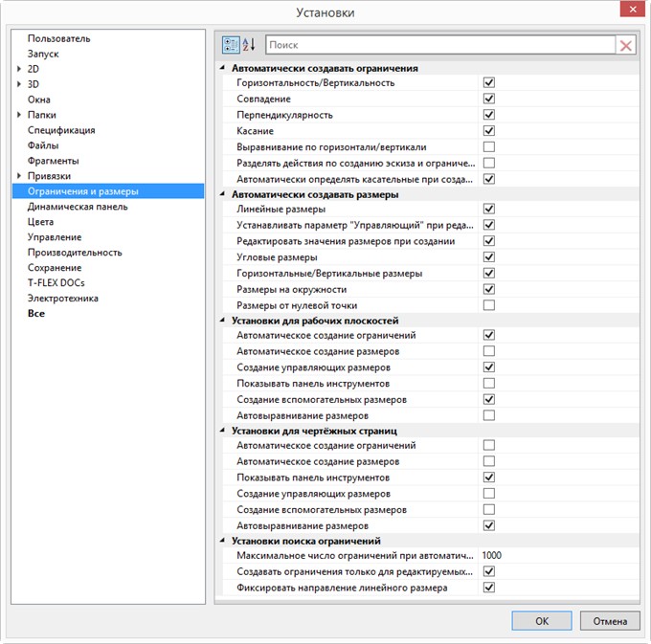Toggle Создание управляющих размеров under рабочих плоскостей

tap(489, 367)
